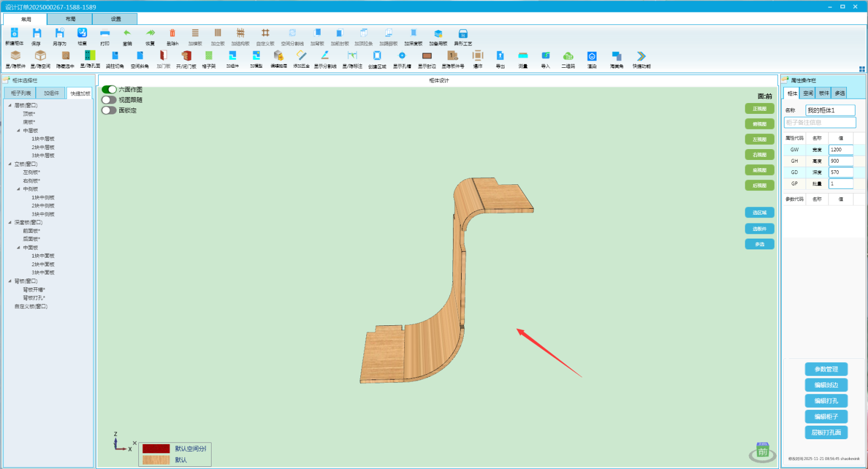This screenshot has width=868, height=469.
Task: Click the 爆炸 explode view icon
Action: click(477, 56)
